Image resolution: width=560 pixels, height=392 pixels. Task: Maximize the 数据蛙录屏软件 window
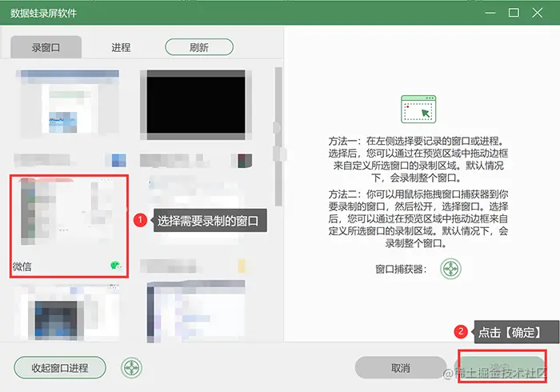tap(514, 13)
